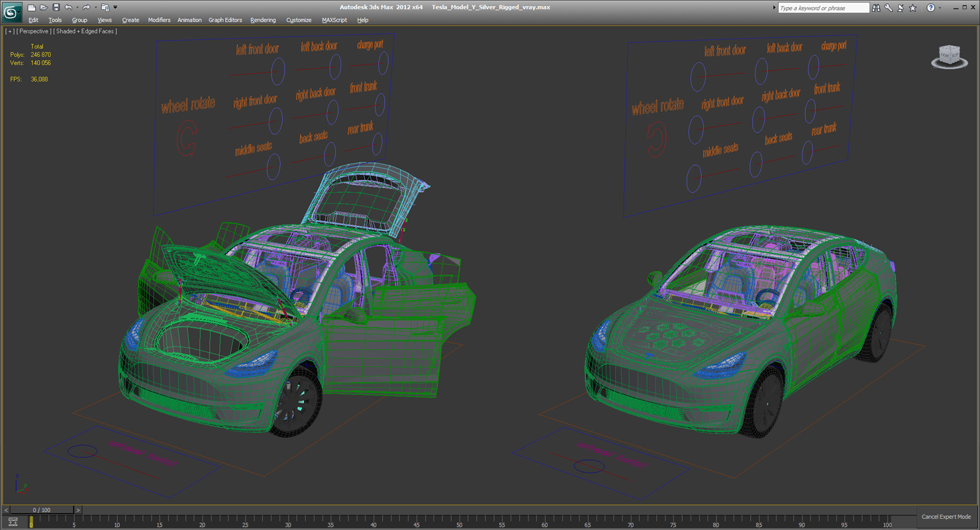This screenshot has width=980, height=530.
Task: Click the Shaded + Edged Faces shading label
Action: (x=85, y=31)
